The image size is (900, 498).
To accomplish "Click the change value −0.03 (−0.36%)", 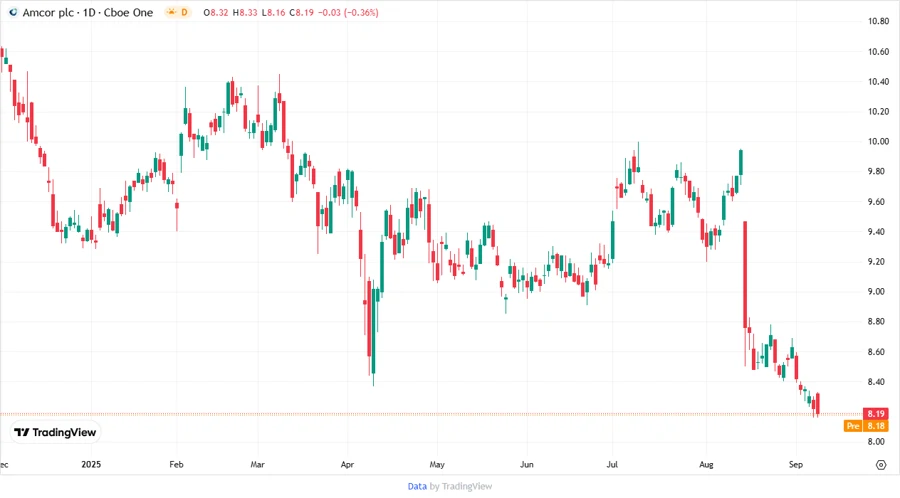I will [348, 13].
